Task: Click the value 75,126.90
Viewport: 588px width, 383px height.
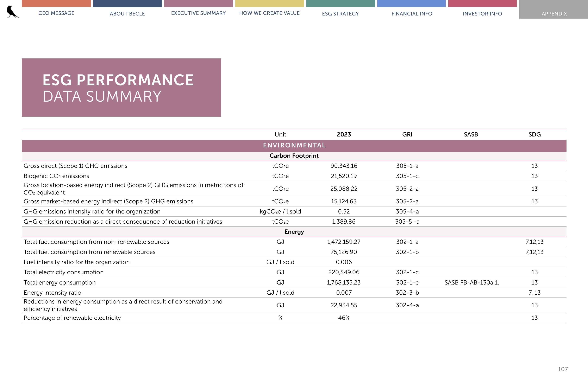Action: [344, 252]
